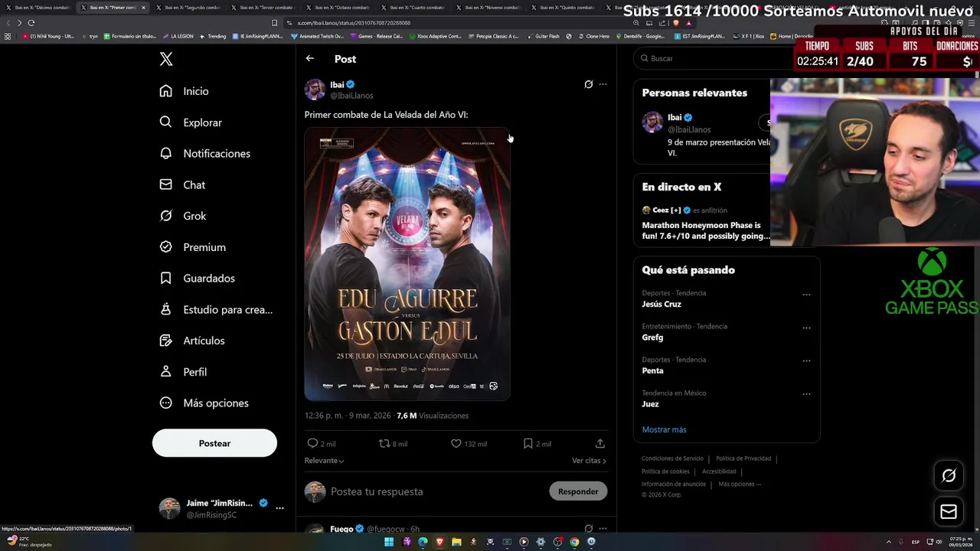Screen dimensions: 980x551
Task: Open account menu next to Jaime JimRising
Action: 279,508
